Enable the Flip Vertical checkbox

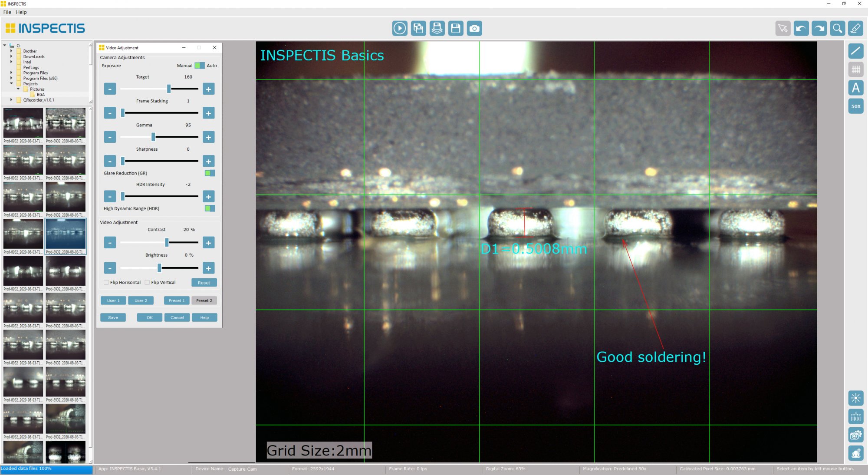147,283
